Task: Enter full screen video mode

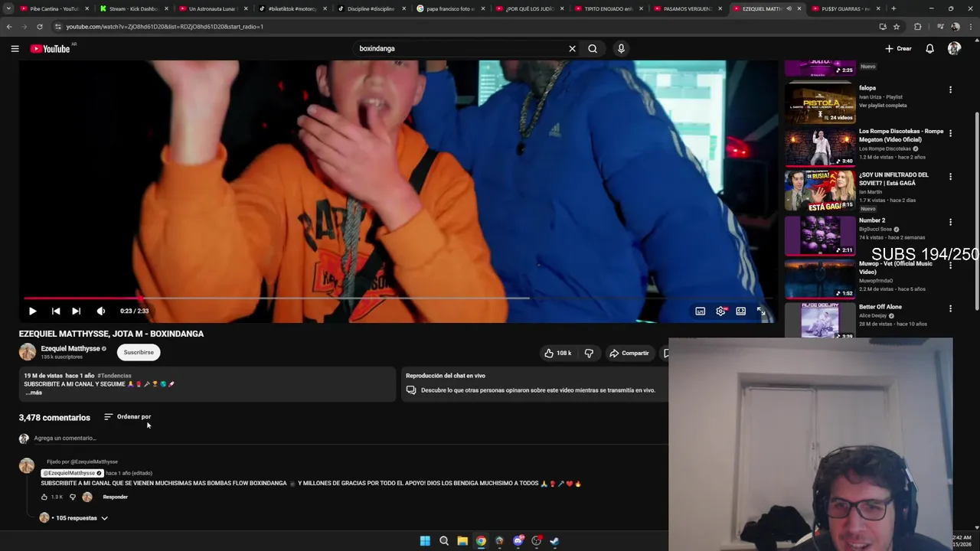Action: (x=761, y=311)
